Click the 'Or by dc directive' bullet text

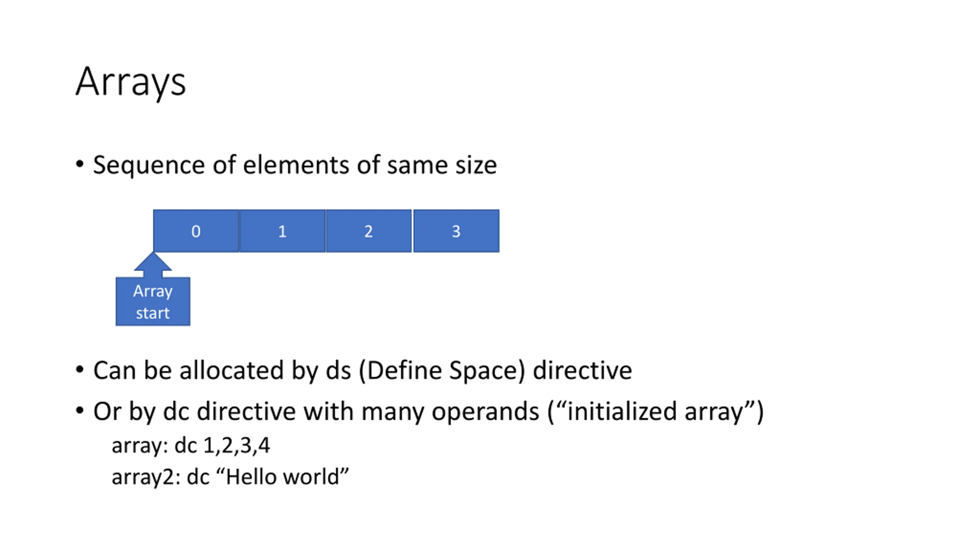point(428,412)
